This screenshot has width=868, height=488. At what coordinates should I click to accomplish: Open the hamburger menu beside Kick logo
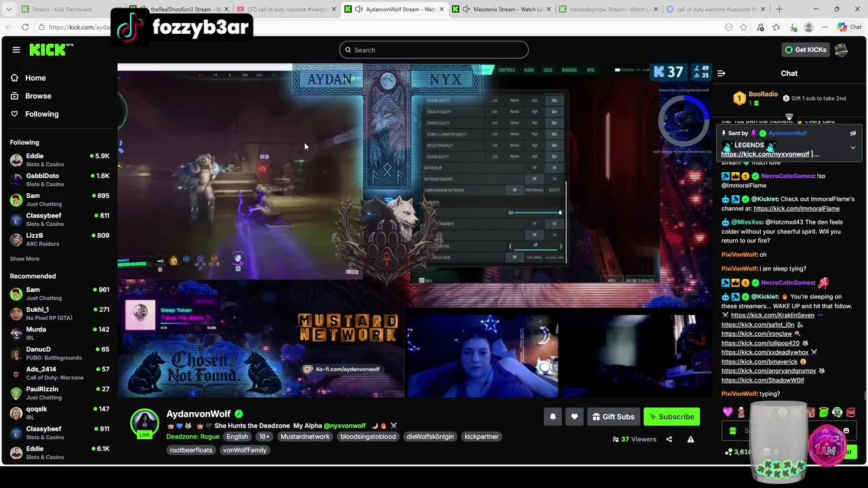pyautogui.click(x=16, y=49)
